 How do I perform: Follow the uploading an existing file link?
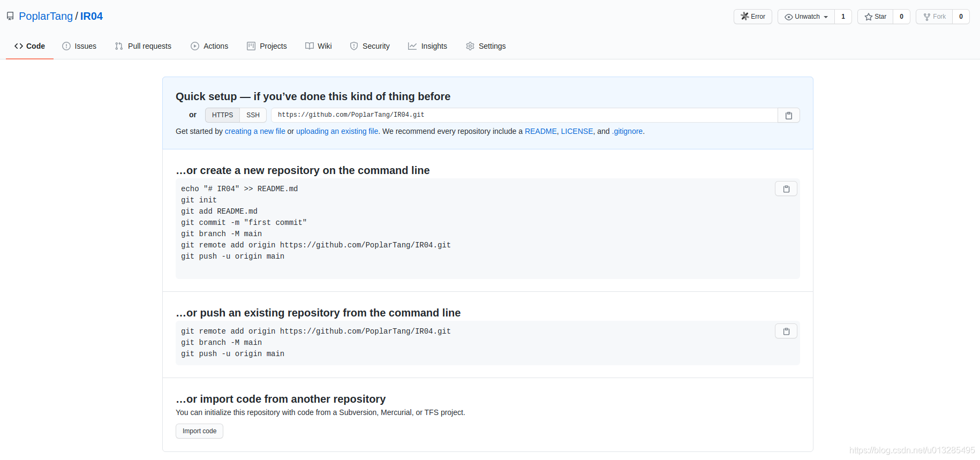[x=337, y=131]
